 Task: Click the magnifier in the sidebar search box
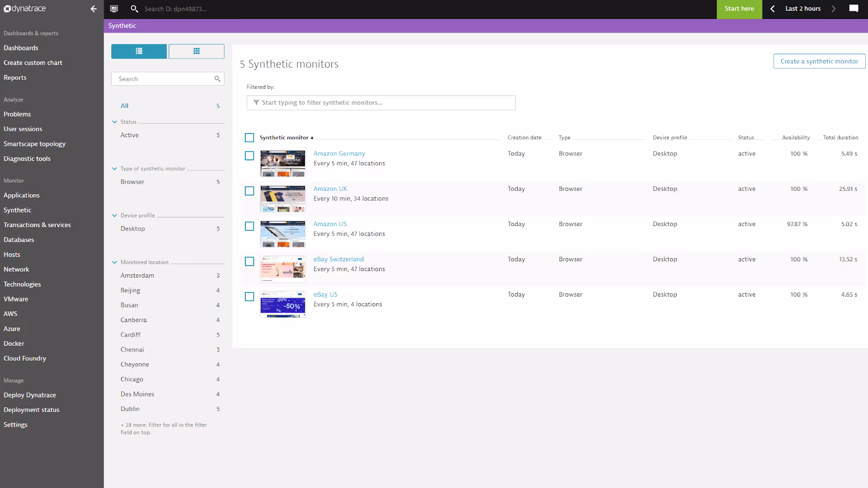point(217,79)
